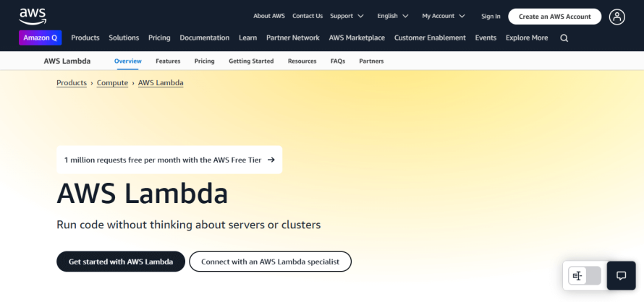Expand the My Account dropdown

tap(443, 16)
